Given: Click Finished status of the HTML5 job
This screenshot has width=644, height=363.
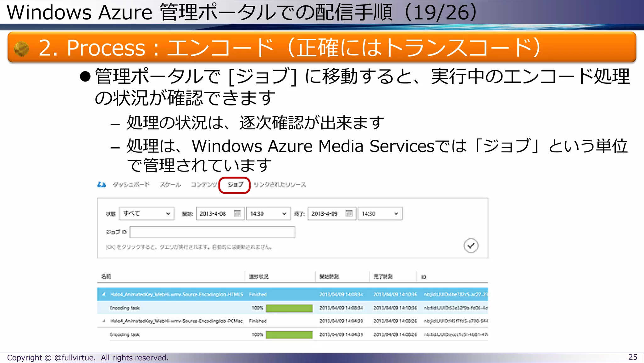Looking at the screenshot, I should pyautogui.click(x=258, y=294).
